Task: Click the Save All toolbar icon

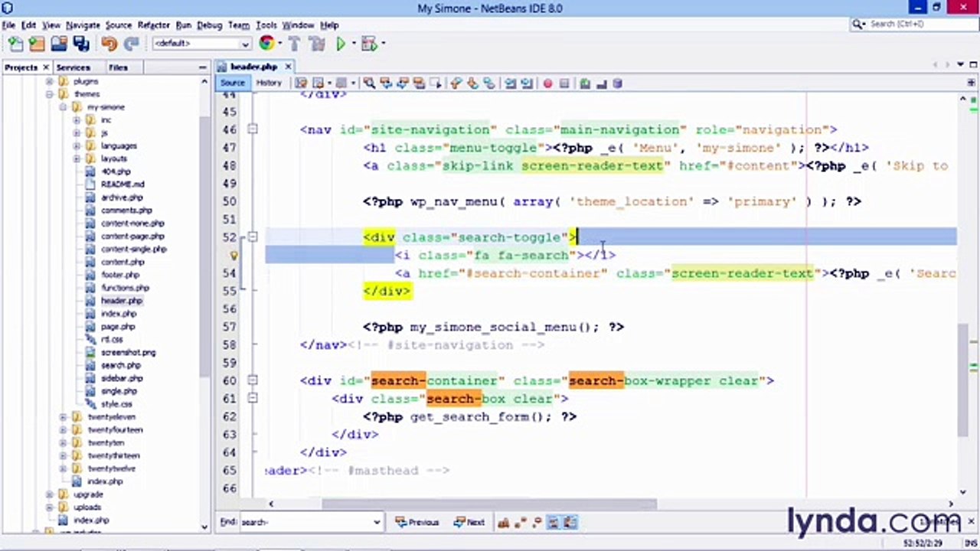Action: pos(80,44)
